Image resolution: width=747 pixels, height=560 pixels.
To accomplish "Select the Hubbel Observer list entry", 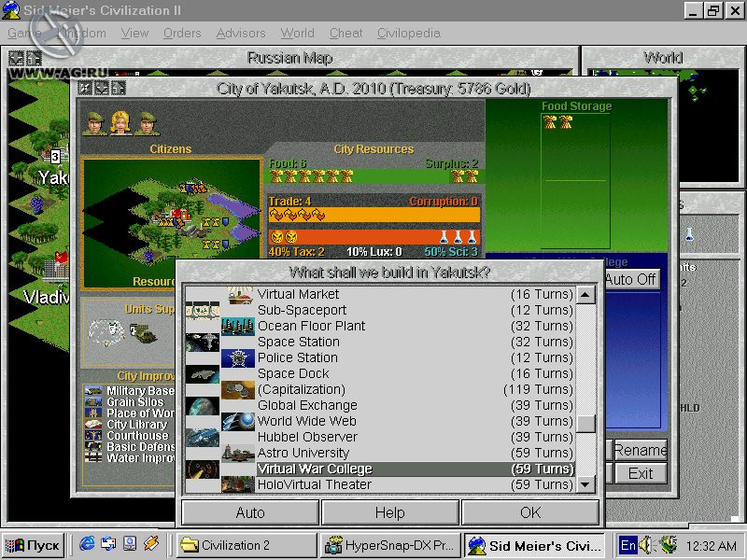I will coord(416,437).
